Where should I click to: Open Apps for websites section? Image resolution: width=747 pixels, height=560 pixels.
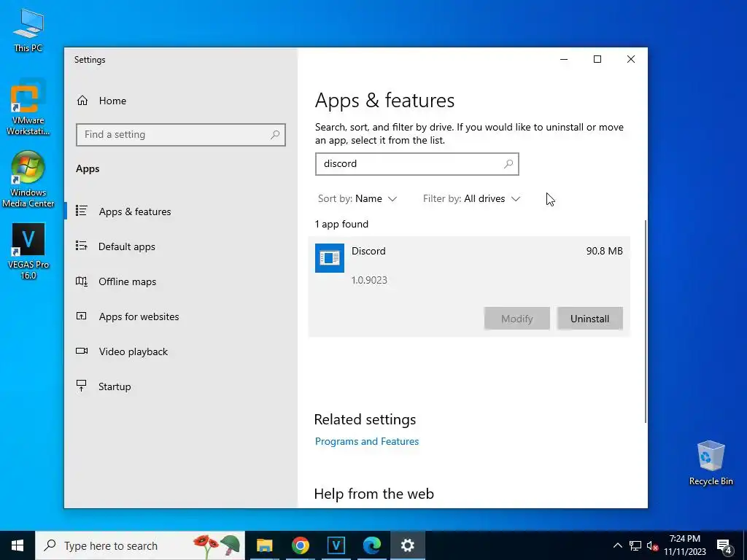click(x=139, y=316)
